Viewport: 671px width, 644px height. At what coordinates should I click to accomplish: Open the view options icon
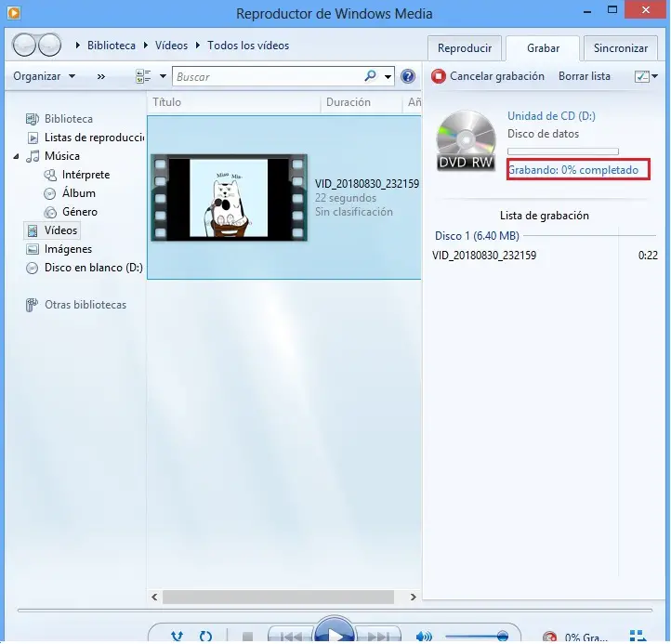click(143, 76)
